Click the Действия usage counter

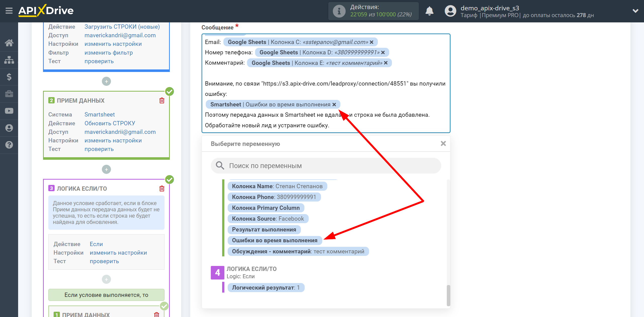pyautogui.click(x=374, y=11)
